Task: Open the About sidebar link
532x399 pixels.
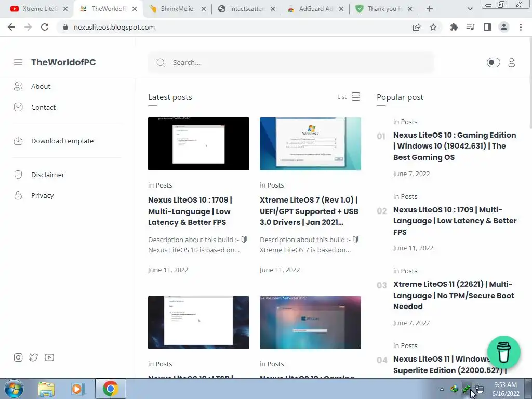Action: [41, 87]
